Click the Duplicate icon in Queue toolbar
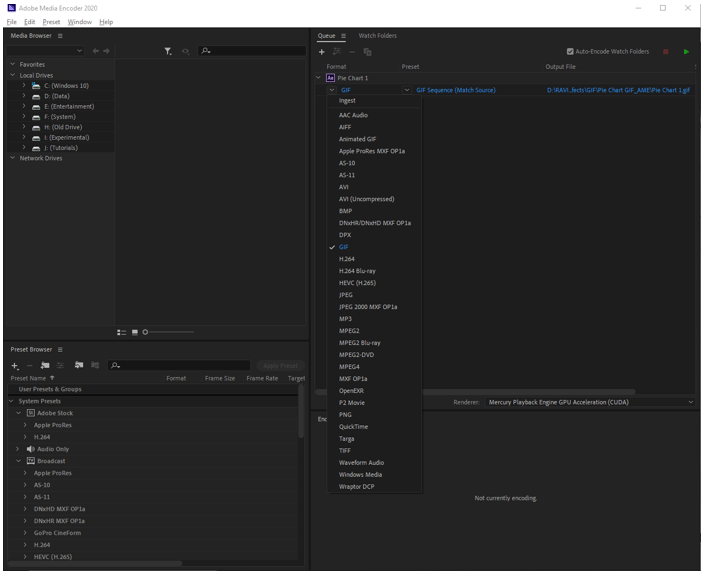Image resolution: width=704 pixels, height=576 pixels. (x=367, y=52)
